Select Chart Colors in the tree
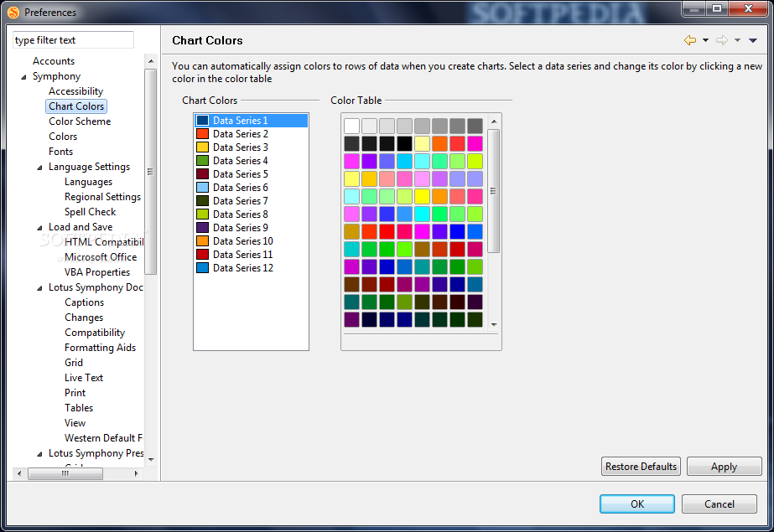 pyautogui.click(x=76, y=106)
